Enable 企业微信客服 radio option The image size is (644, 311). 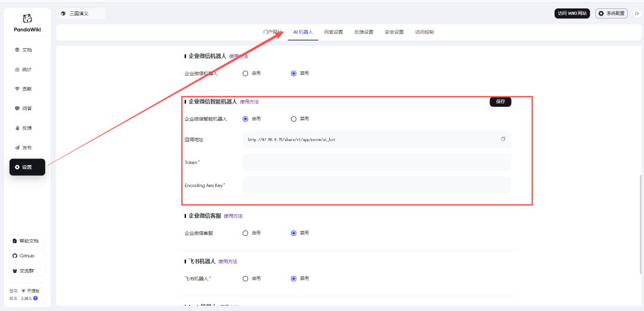click(x=245, y=233)
